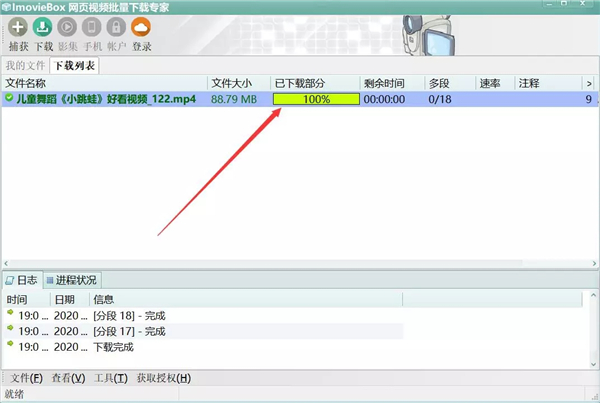Switch to the 日志 log tab
Screen dimensions: 600x403
coord(22,280)
